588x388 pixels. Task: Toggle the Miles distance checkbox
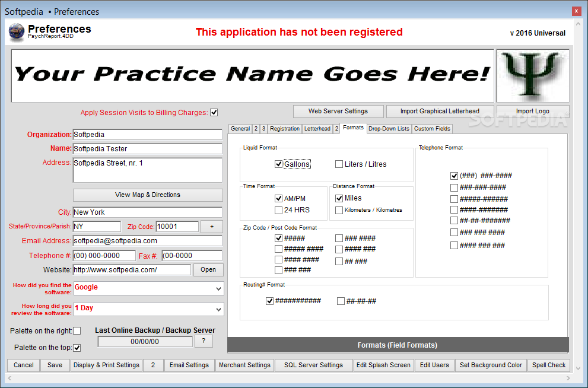pyautogui.click(x=339, y=198)
